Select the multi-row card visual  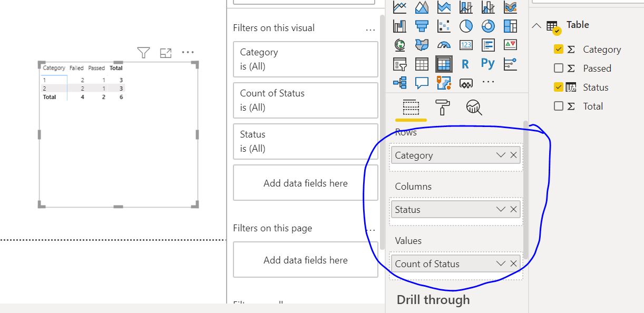click(488, 45)
